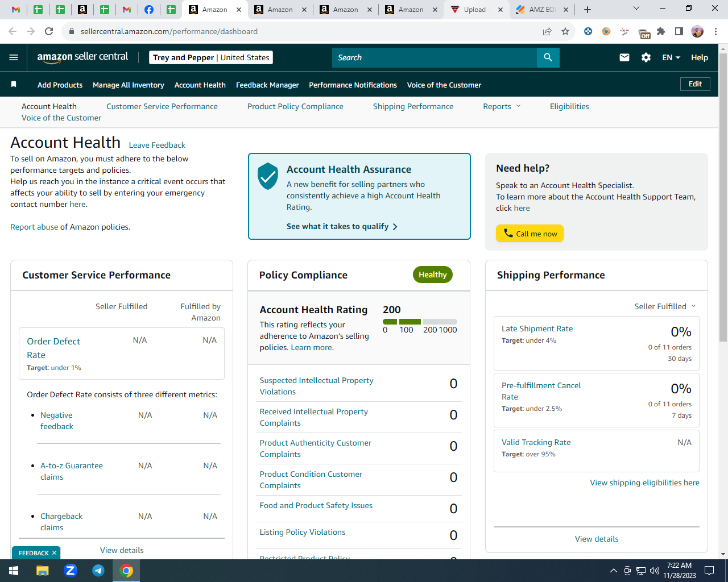Expand the Reports dropdown menu
The width and height of the screenshot is (728, 582).
[502, 106]
